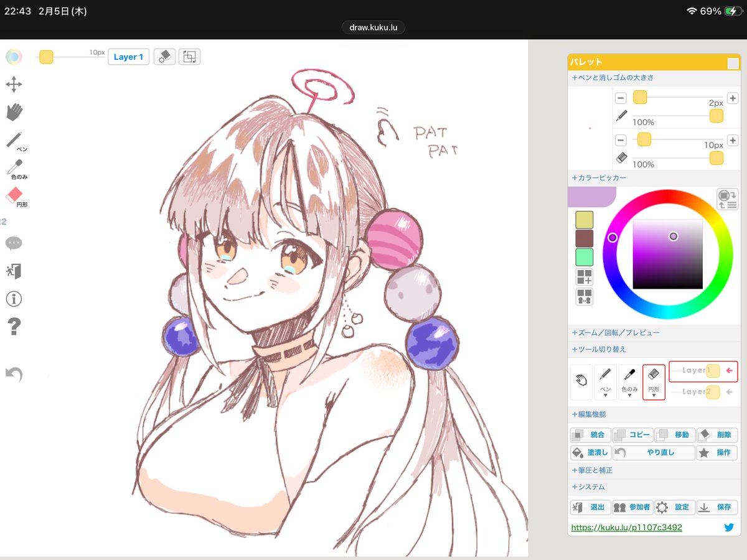Decrease eraser size with minus button
The width and height of the screenshot is (747, 560).
click(621, 139)
